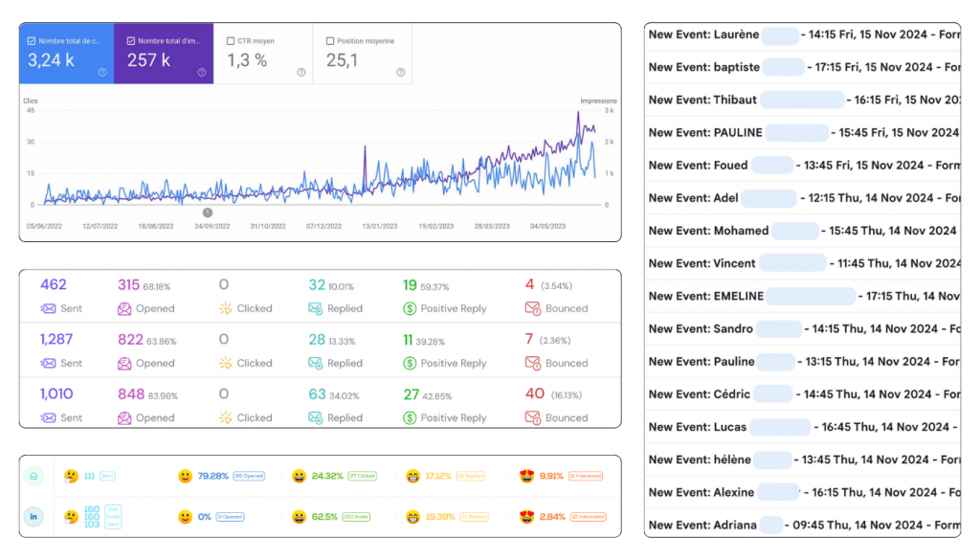Open the New Event entry for Laurène
Screen dimensions: 980x560
[802, 34]
